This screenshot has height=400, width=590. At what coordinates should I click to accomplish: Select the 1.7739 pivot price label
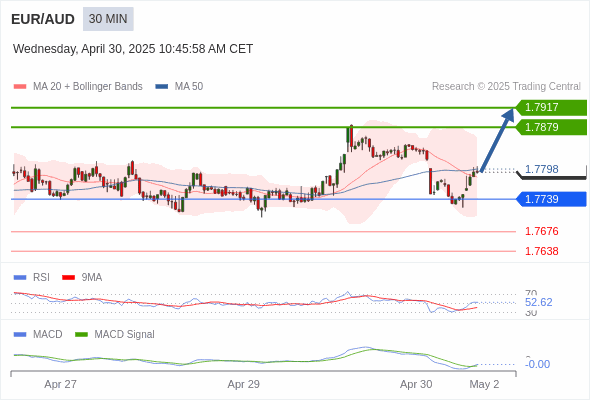[x=551, y=199]
